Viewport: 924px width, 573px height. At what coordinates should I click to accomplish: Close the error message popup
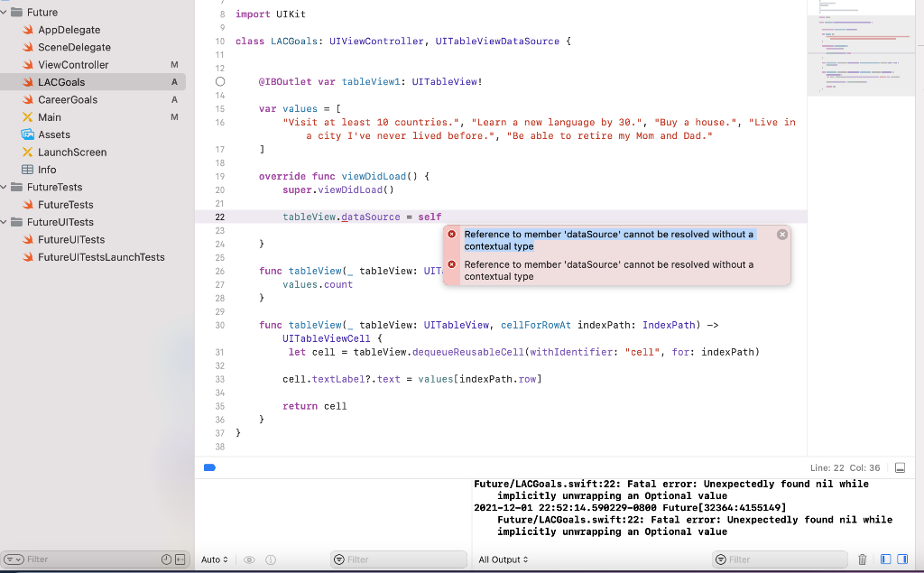tap(782, 235)
